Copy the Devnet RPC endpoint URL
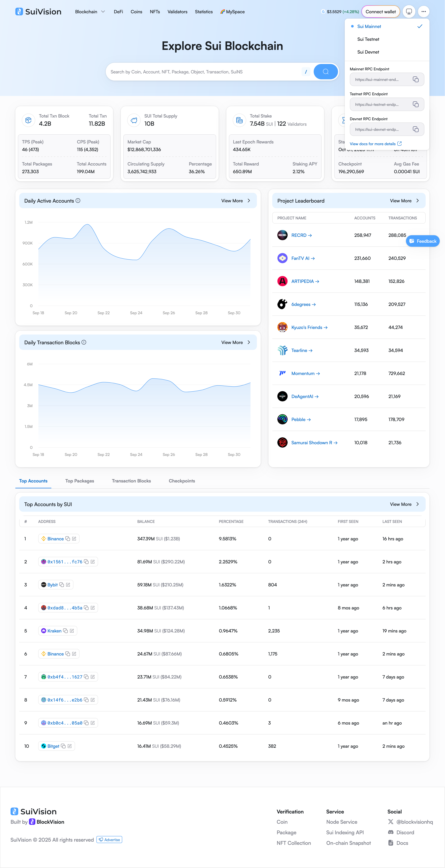Viewport: 445px width, 868px height. 415,129
